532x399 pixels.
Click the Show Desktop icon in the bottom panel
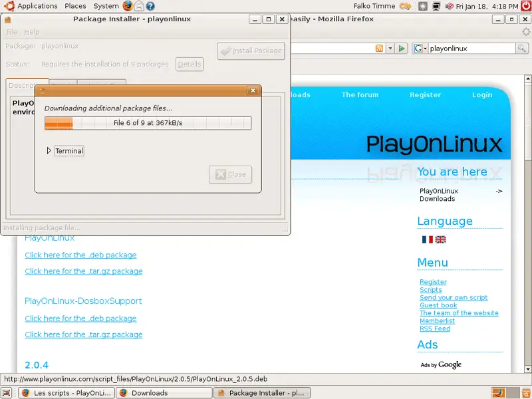click(x=7, y=393)
